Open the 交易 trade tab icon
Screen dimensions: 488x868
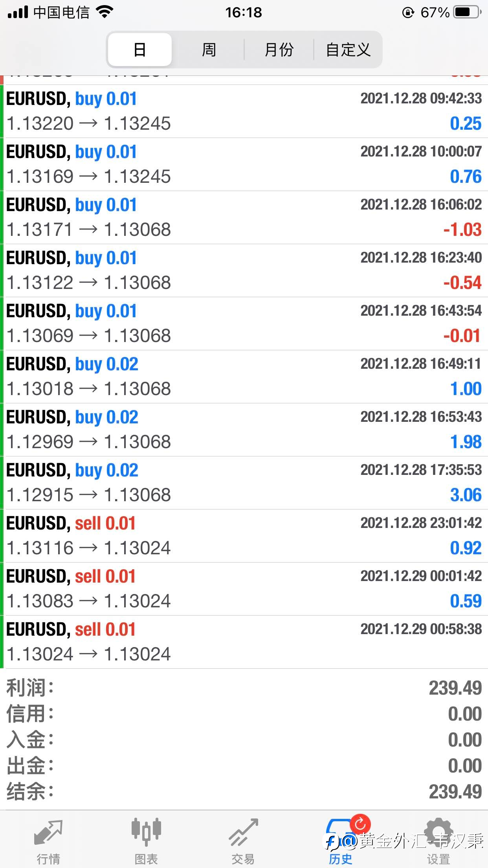[244, 833]
